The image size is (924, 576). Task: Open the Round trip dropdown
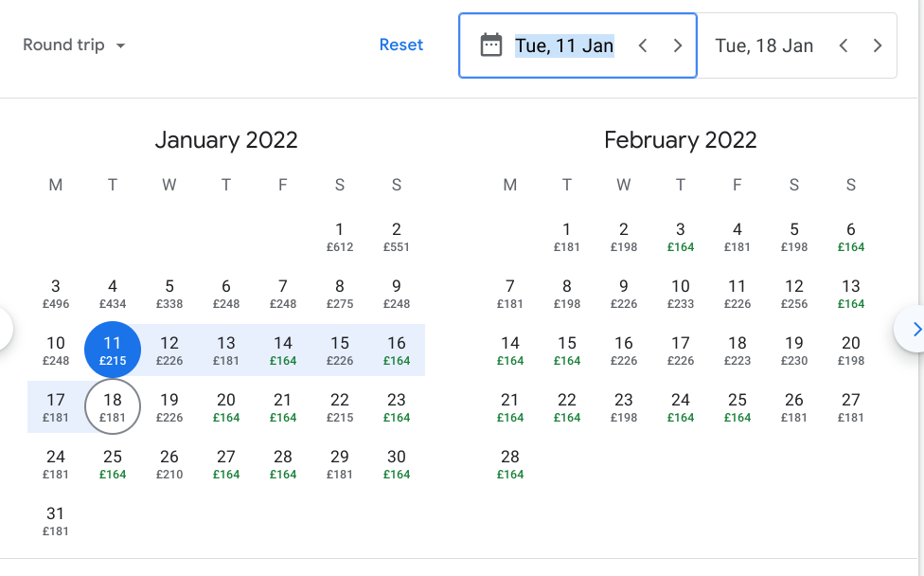pos(75,45)
